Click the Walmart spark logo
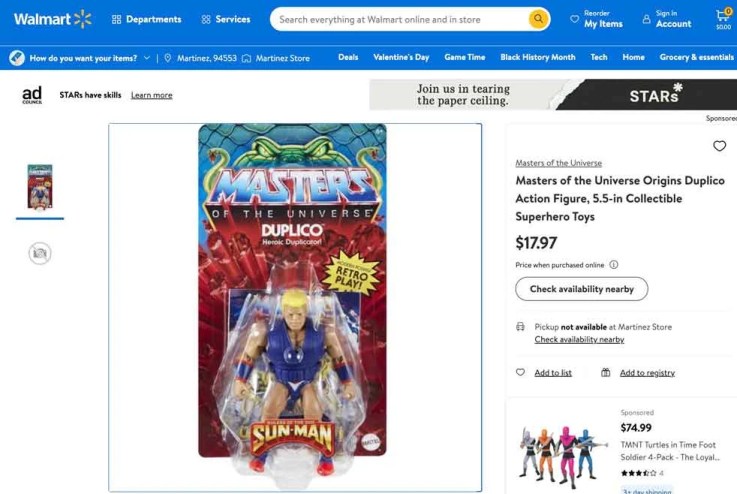The image size is (737, 494). (x=83, y=19)
